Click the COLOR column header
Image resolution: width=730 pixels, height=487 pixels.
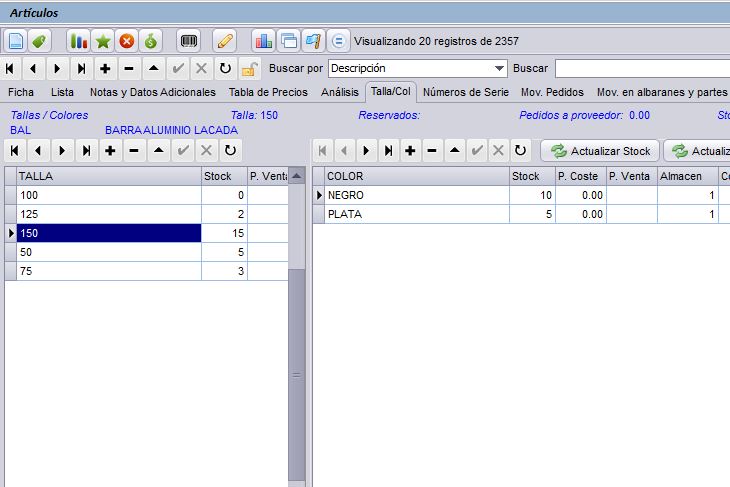click(417, 176)
